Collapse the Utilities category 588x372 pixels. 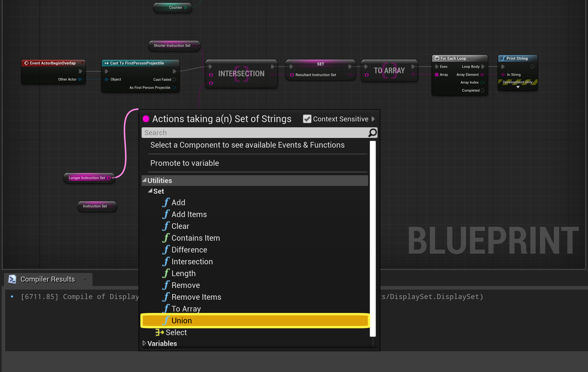[144, 180]
